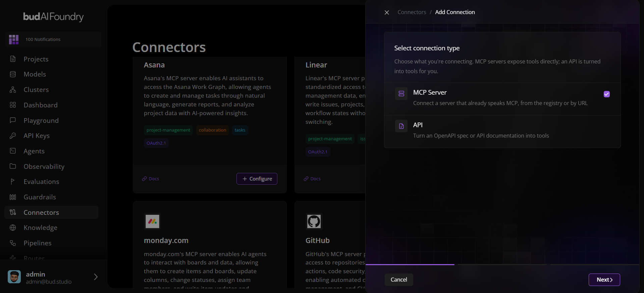
Task: Click the Asana card title
Action: tap(154, 65)
